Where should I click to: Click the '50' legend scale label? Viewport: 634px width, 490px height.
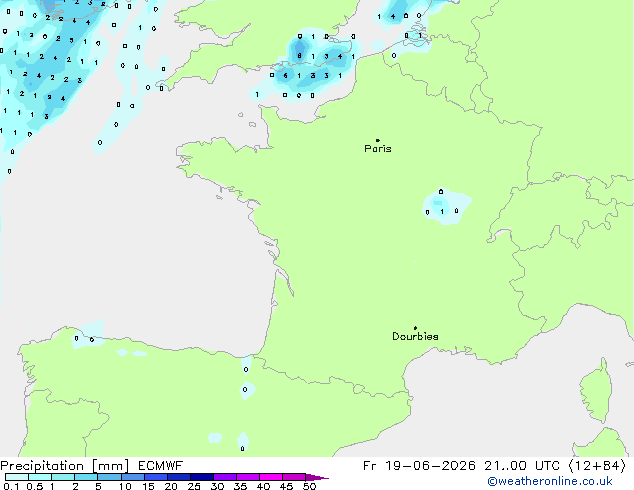pyautogui.click(x=309, y=486)
